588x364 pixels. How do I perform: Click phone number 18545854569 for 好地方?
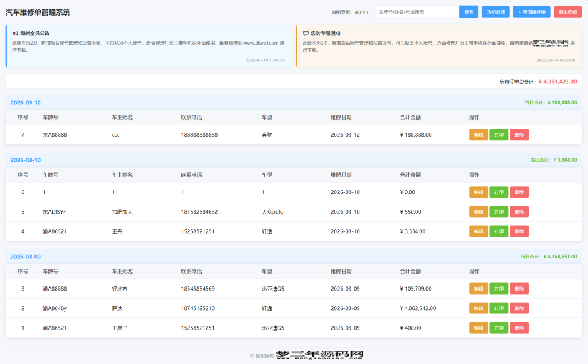(x=198, y=288)
